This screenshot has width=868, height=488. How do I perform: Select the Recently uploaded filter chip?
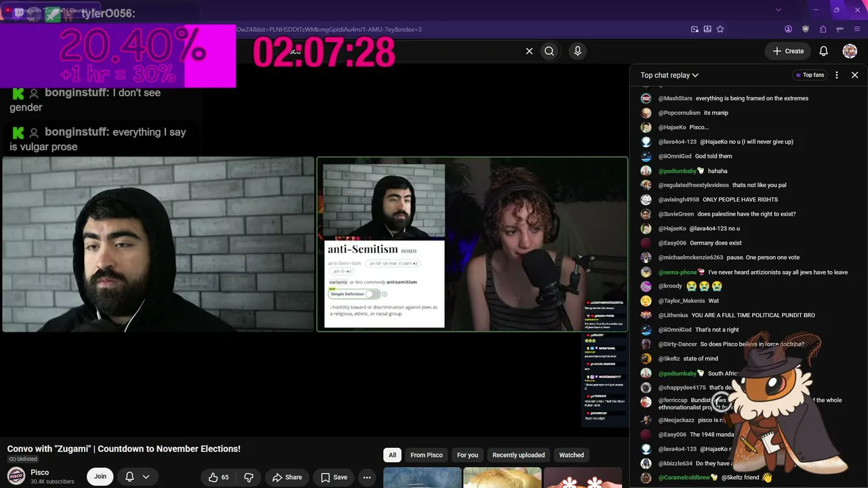pos(519,455)
